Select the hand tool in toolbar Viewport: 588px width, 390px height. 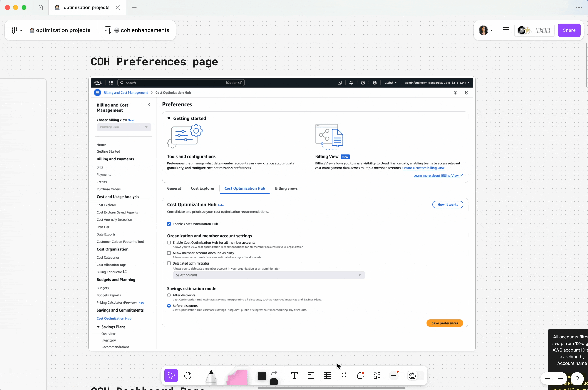[x=187, y=375]
